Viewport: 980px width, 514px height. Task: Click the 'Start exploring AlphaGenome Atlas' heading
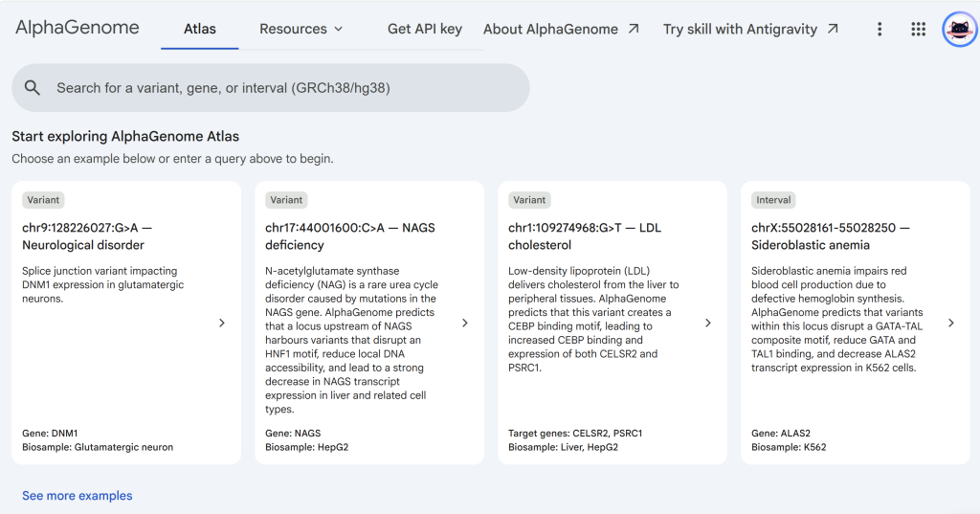pyautogui.click(x=125, y=136)
